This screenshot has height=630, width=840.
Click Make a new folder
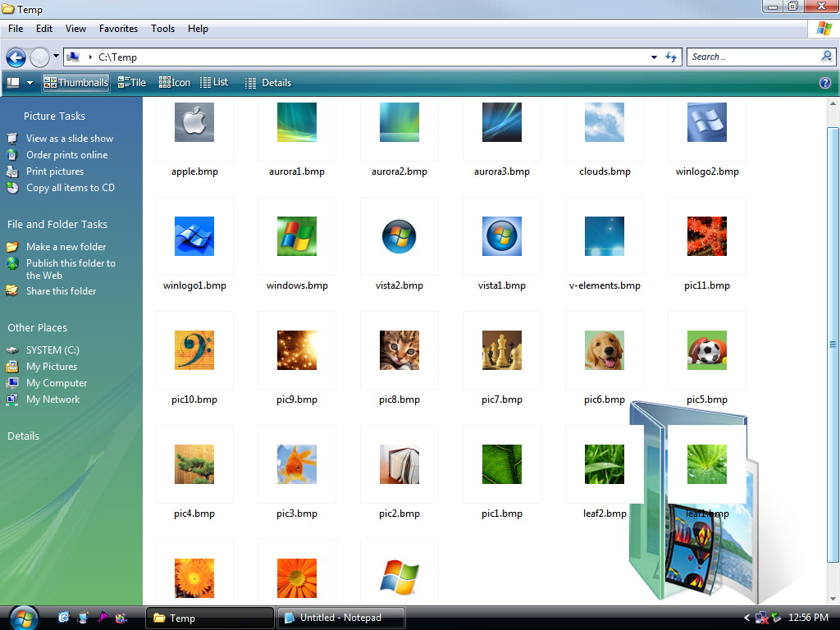pyautogui.click(x=66, y=247)
